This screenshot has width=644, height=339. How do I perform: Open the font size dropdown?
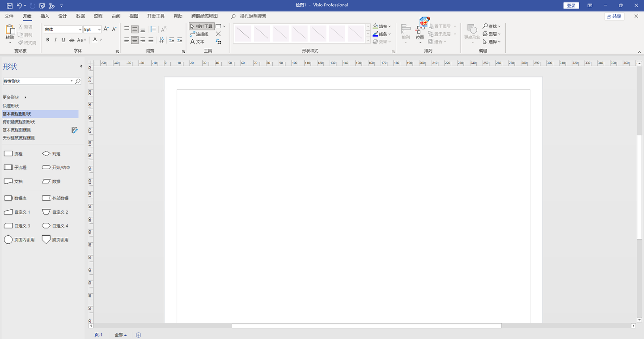click(99, 30)
